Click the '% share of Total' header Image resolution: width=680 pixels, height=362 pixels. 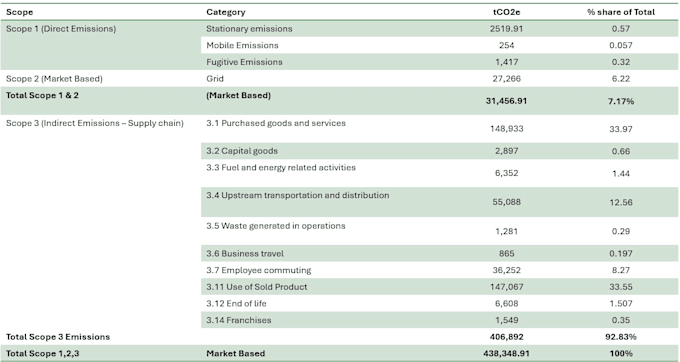pos(621,12)
